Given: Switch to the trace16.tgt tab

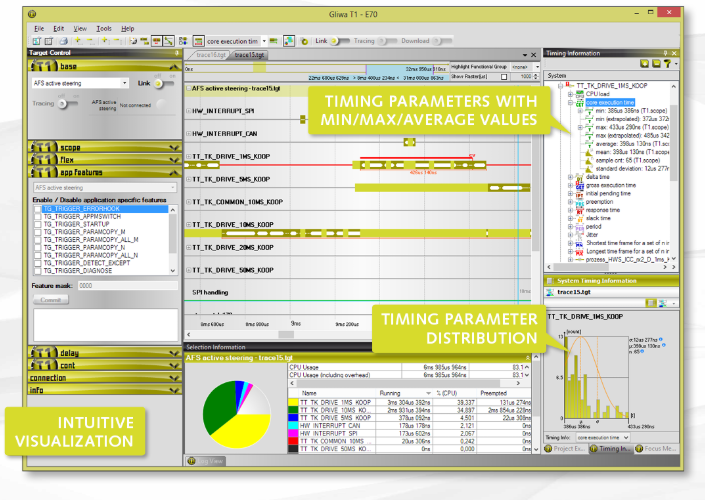Looking at the screenshot, I should click(x=211, y=55).
